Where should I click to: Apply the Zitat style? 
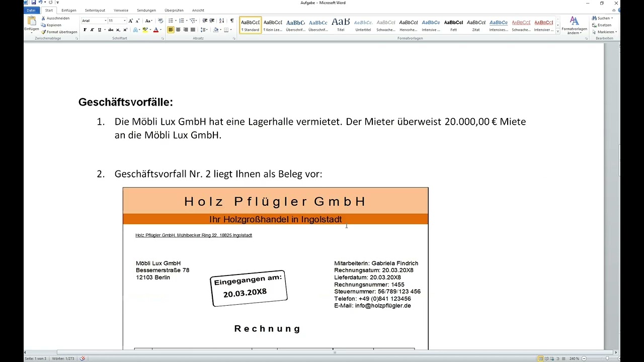[x=476, y=25]
